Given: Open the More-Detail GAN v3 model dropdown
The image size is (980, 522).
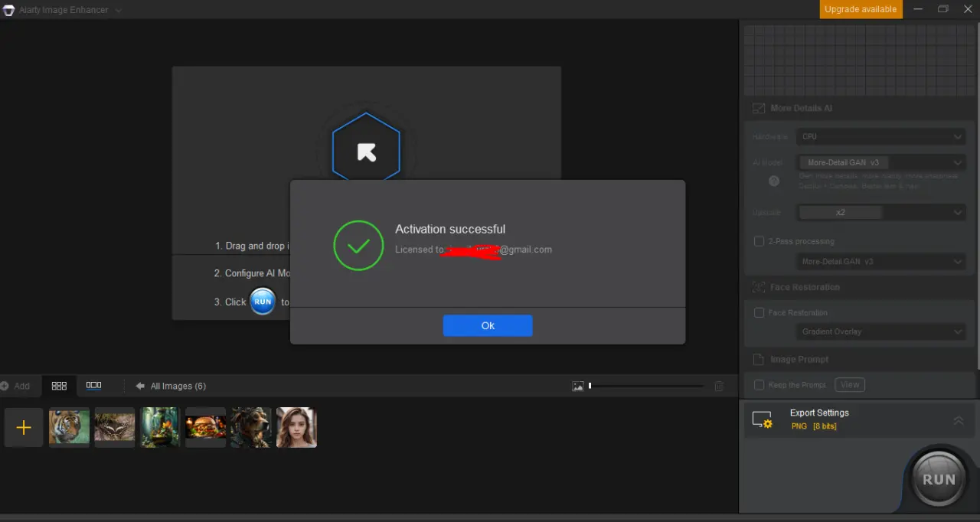Looking at the screenshot, I should point(881,162).
